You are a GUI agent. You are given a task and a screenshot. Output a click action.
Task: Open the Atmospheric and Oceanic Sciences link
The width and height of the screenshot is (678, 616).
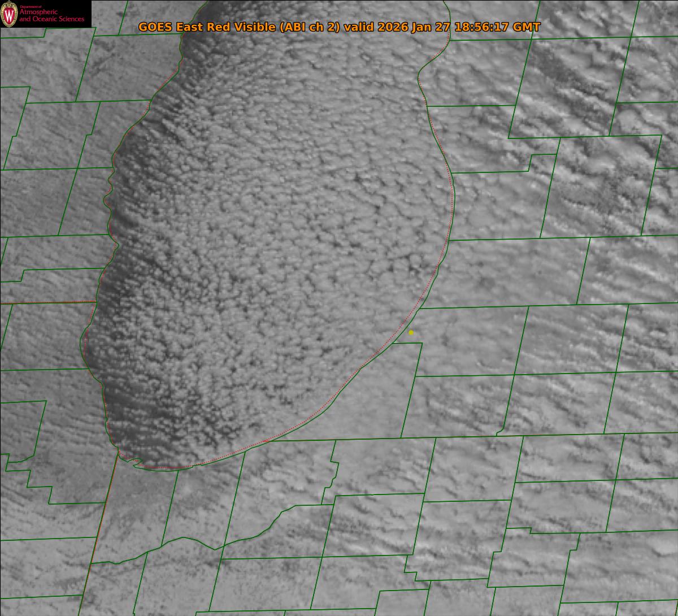click(x=52, y=16)
